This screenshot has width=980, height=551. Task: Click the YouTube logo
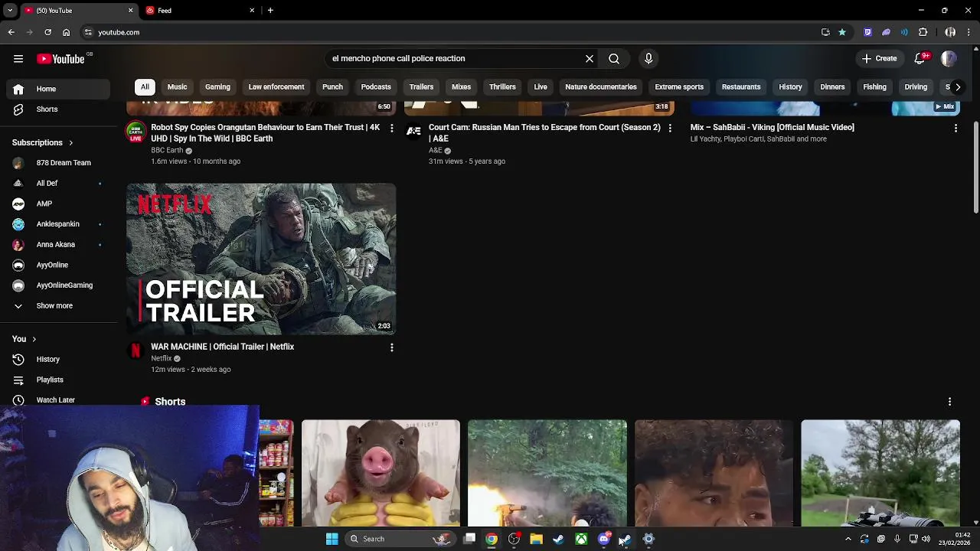(60, 59)
